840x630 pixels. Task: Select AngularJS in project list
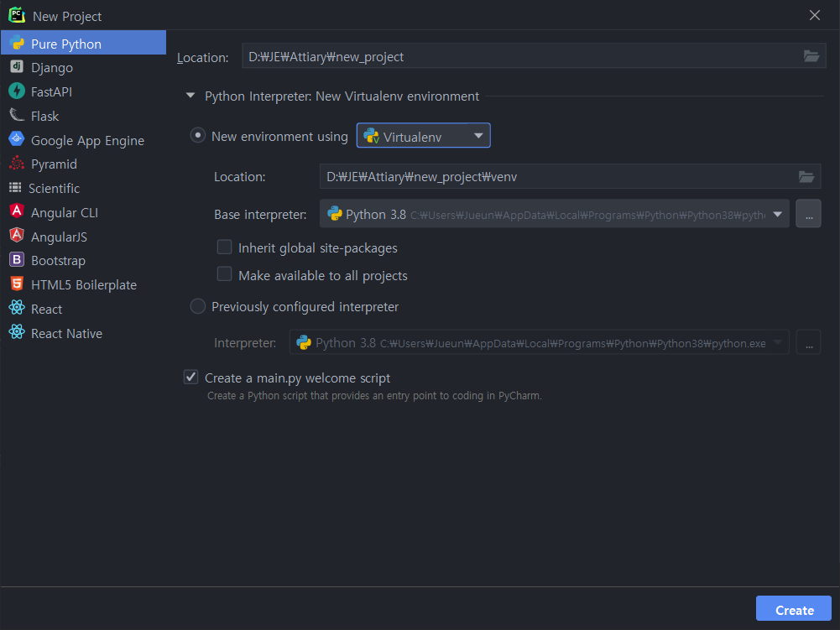click(84, 236)
